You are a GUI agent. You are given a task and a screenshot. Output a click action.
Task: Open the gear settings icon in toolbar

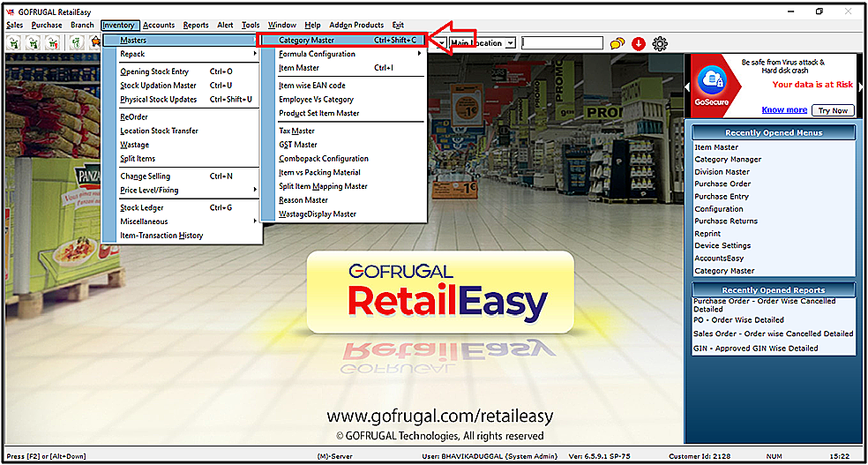[x=660, y=43]
